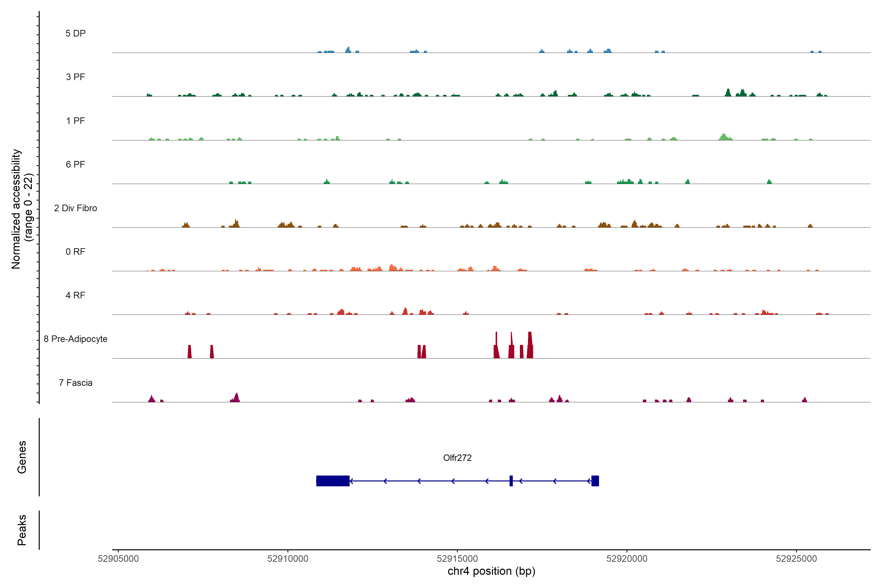This screenshot has height=588, width=882.
Task: Click the Genes panel label
Action: click(x=22, y=457)
